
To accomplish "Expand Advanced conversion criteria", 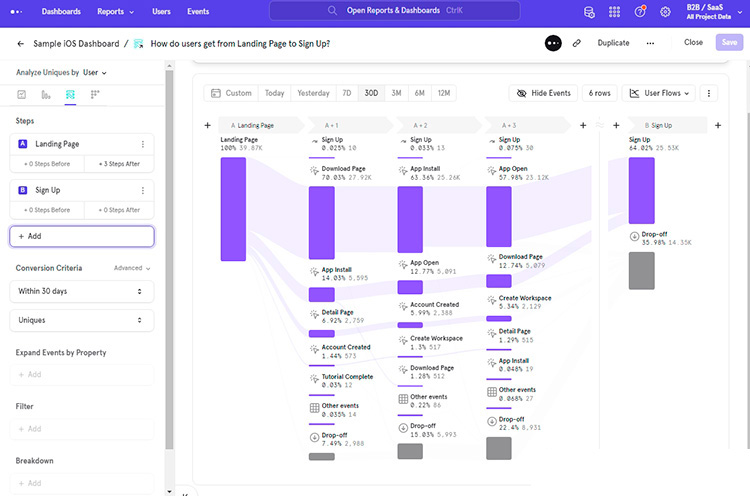I will [132, 268].
